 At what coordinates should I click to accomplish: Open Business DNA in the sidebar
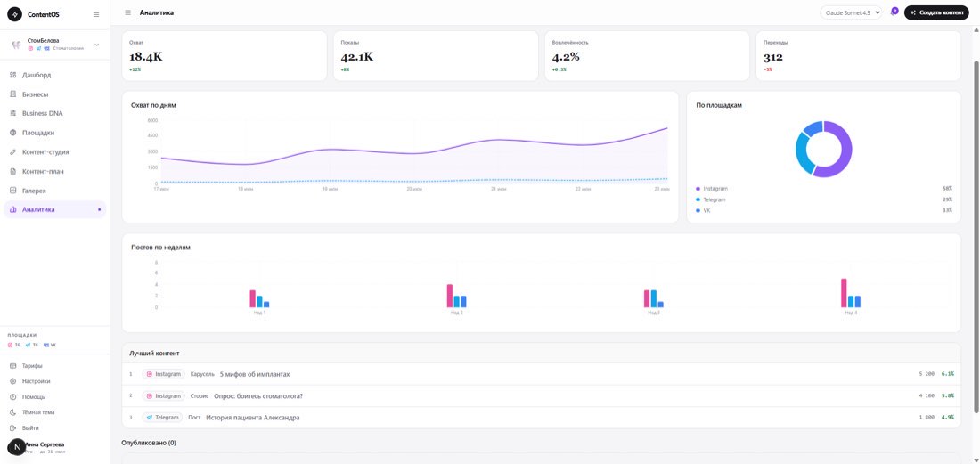click(x=55, y=114)
